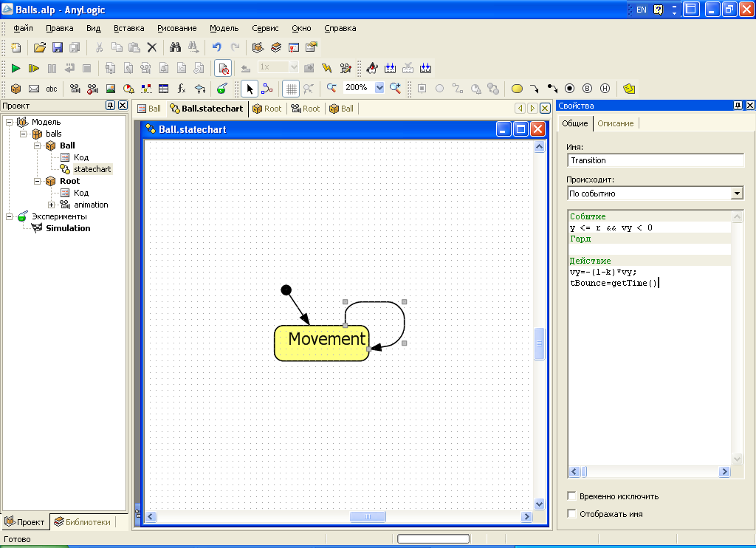
Task: Click the table function icon
Action: [x=163, y=89]
